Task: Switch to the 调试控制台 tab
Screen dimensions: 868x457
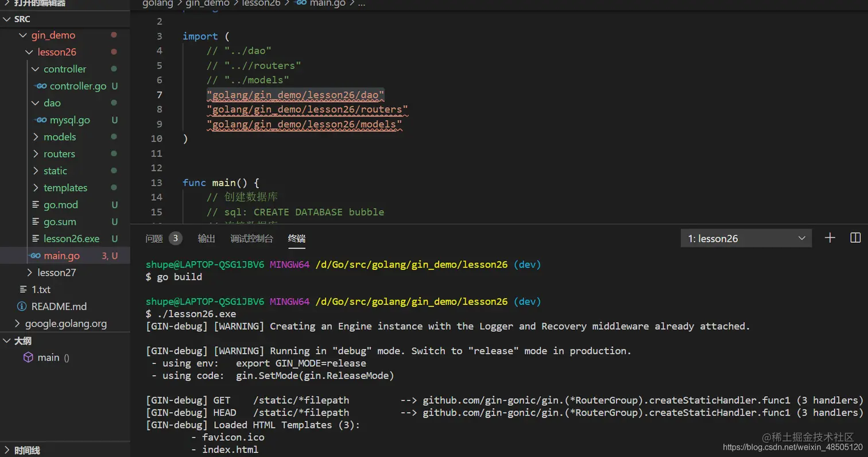Action: point(252,239)
